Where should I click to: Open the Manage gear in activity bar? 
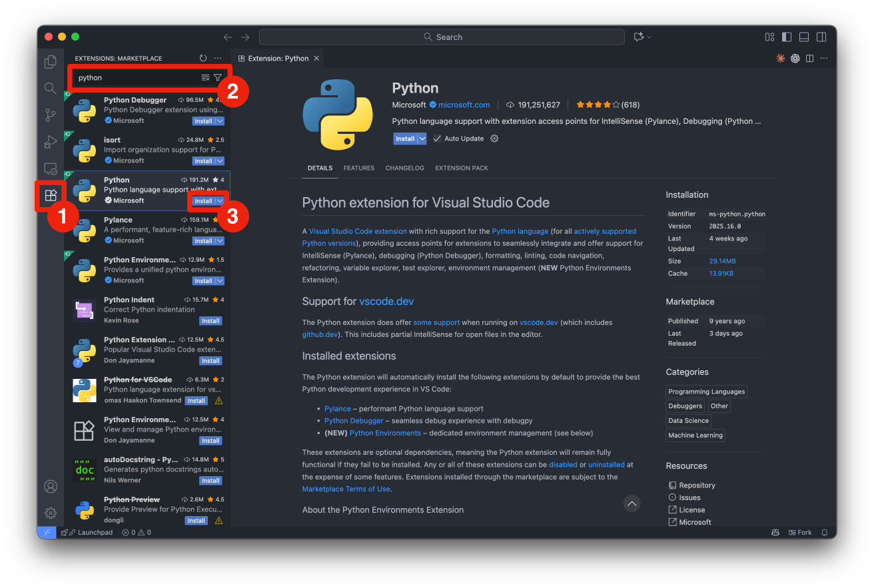coord(51,513)
